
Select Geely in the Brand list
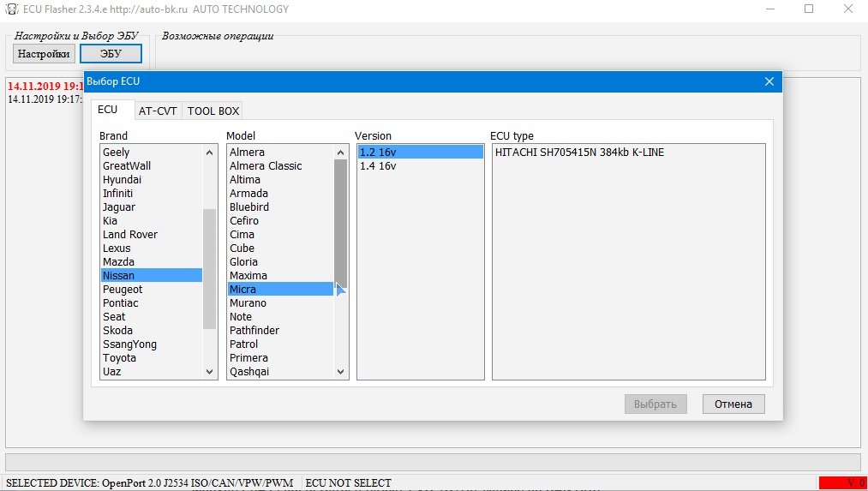coord(151,153)
